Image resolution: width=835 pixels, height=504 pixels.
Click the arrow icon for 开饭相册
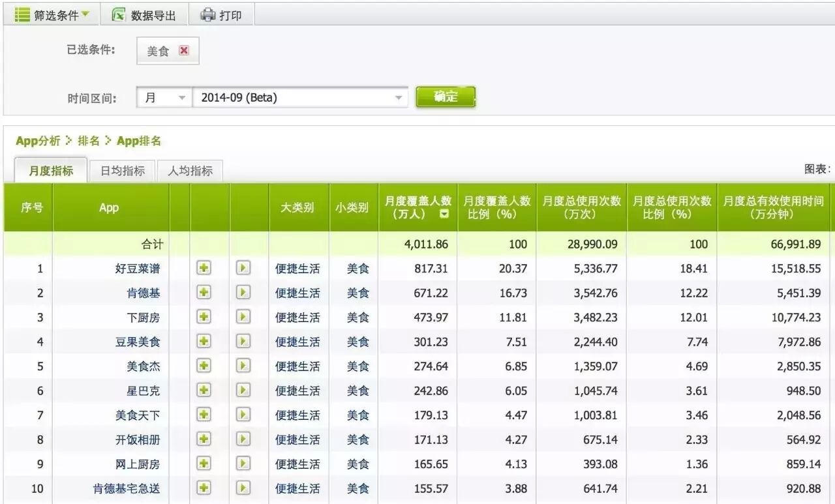coord(243,439)
